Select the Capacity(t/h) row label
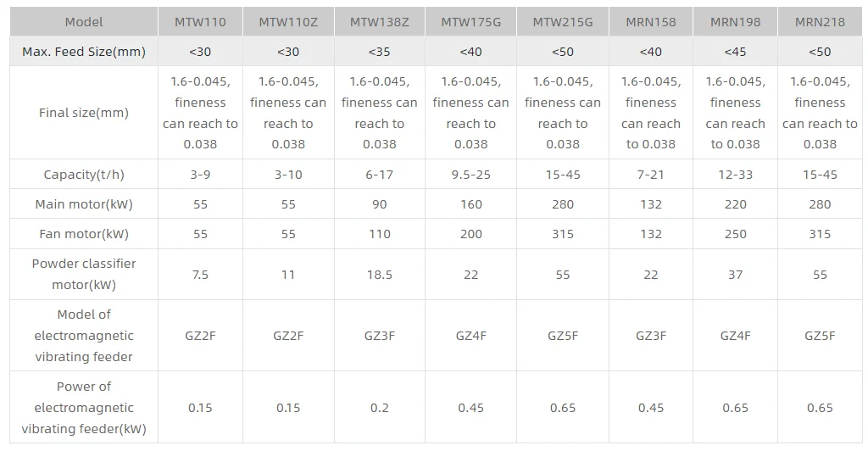This screenshot has height=451, width=868. (x=84, y=175)
